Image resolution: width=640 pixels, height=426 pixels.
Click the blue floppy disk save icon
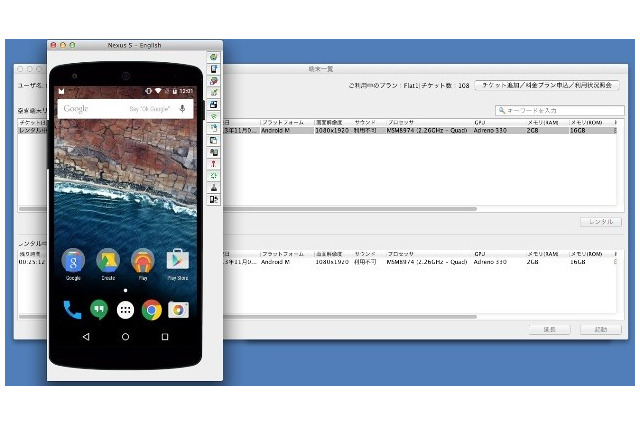pyautogui.click(x=213, y=104)
